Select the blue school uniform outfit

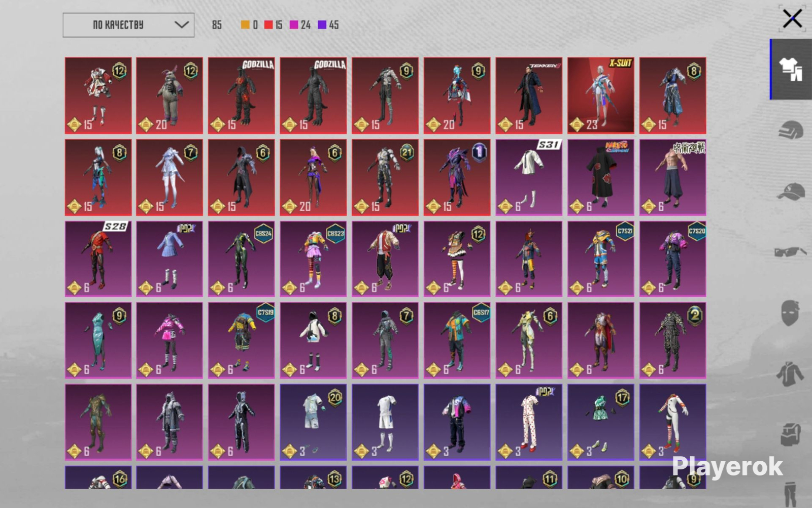170,259
